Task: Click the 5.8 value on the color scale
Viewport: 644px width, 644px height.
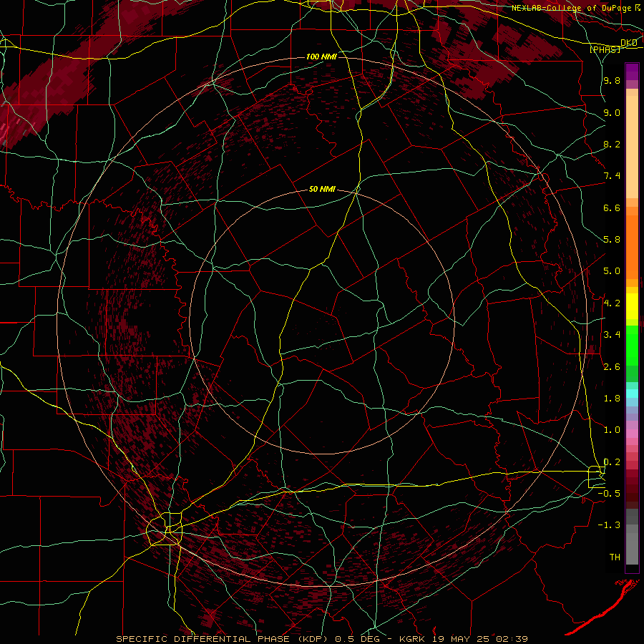Action: 612,240
